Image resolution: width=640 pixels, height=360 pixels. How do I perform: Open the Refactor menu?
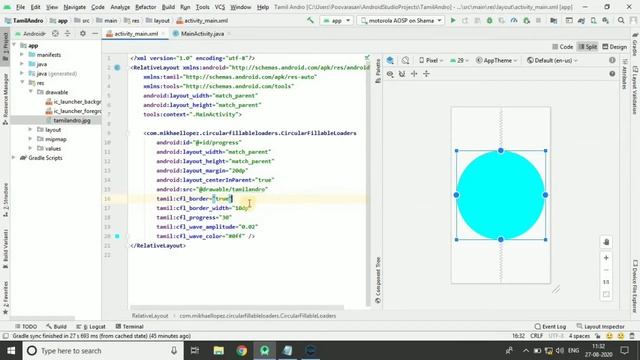pos(146,7)
